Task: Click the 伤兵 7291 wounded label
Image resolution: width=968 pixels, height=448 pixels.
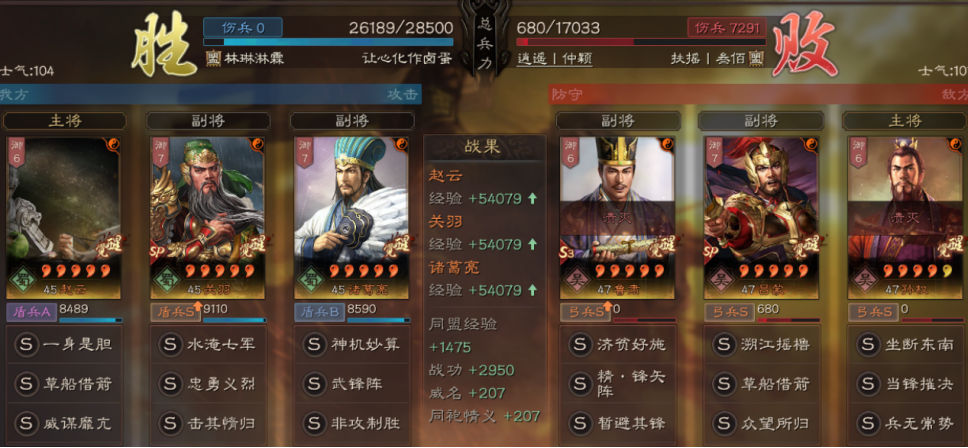Action: [727, 27]
